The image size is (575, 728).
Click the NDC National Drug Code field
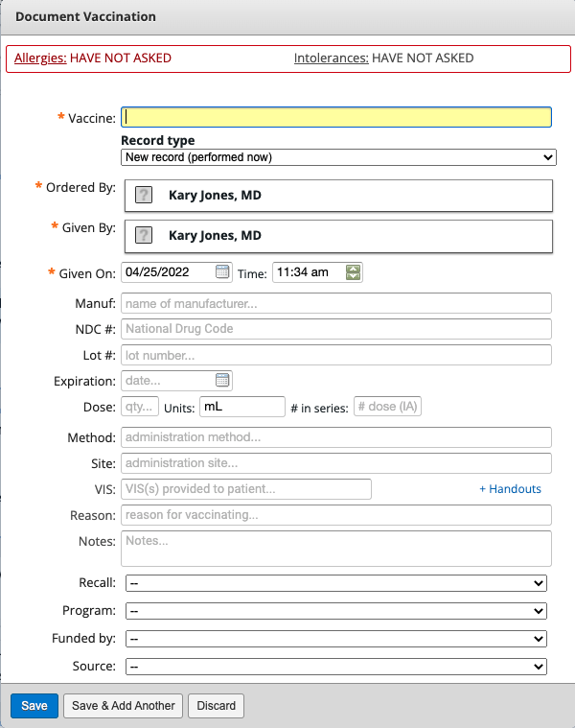(336, 329)
